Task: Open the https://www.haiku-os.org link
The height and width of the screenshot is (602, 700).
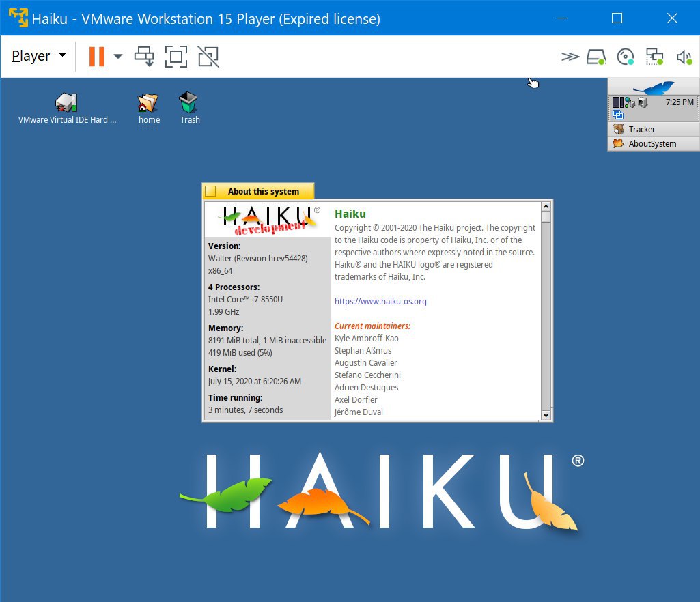Action: click(380, 301)
